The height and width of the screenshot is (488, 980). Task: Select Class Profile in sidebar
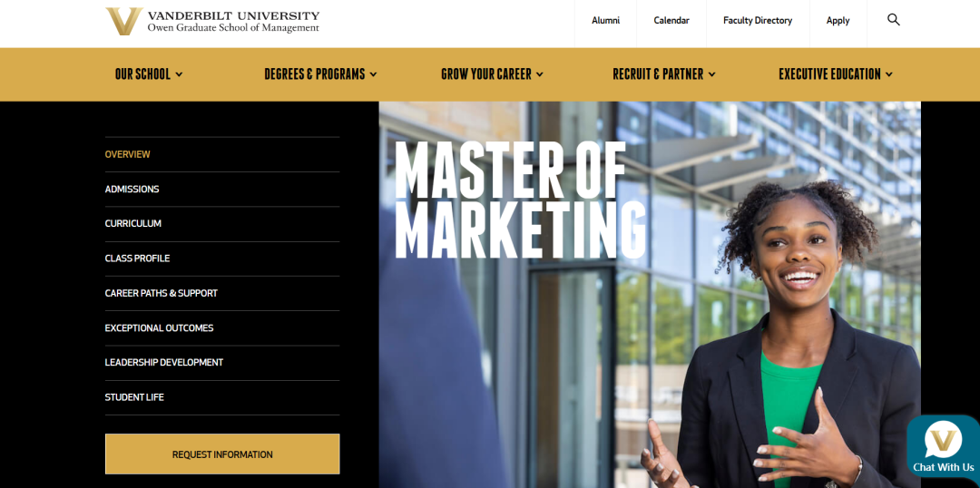[138, 258]
